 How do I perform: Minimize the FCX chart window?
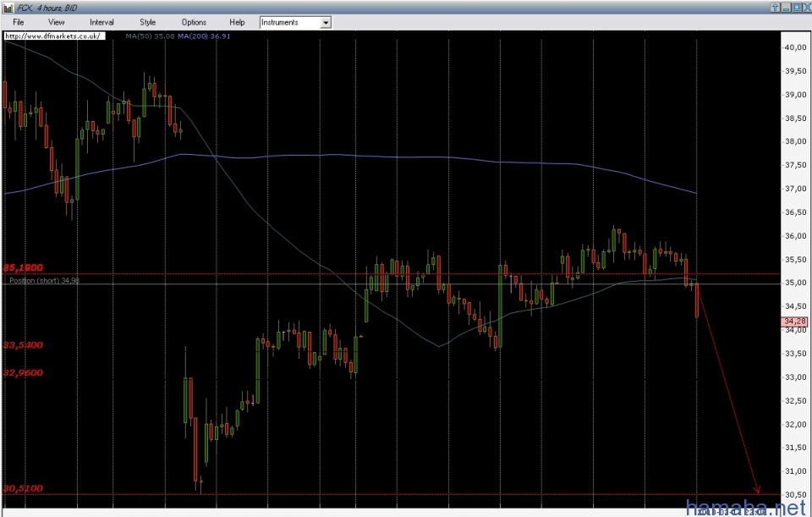tap(785, 8)
